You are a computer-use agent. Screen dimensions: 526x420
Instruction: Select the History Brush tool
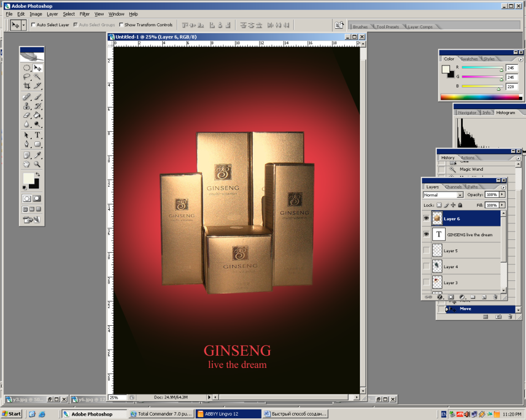pyautogui.click(x=38, y=106)
